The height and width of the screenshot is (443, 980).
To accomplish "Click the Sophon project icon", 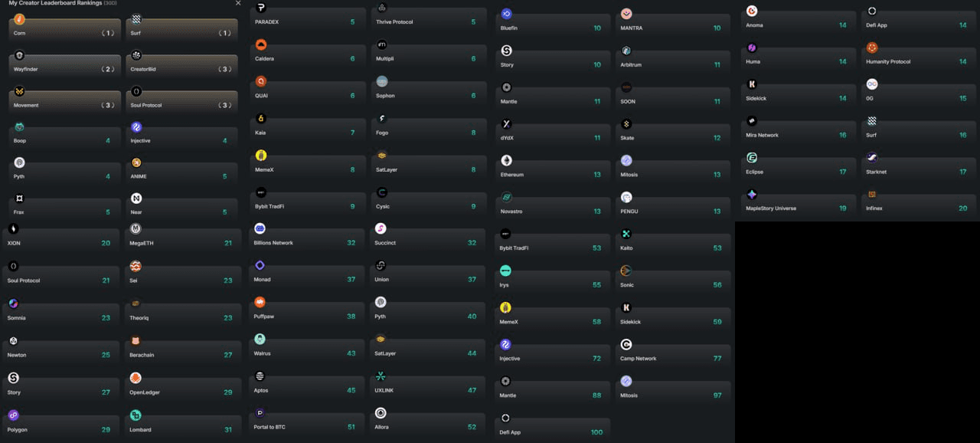I will pos(382,81).
